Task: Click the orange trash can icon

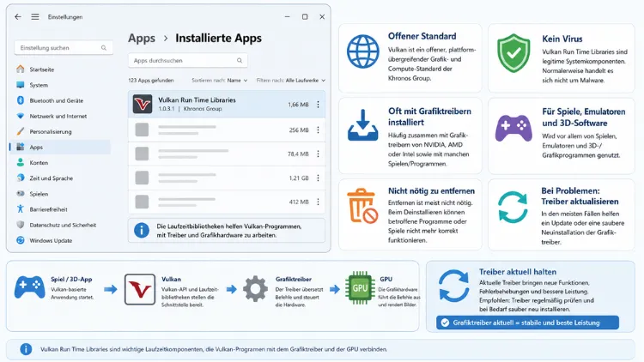Action: (x=362, y=206)
